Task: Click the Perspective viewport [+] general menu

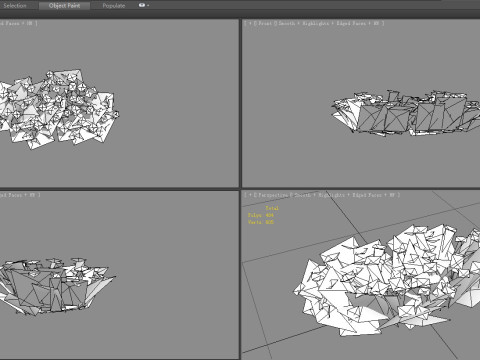Action: (250, 195)
